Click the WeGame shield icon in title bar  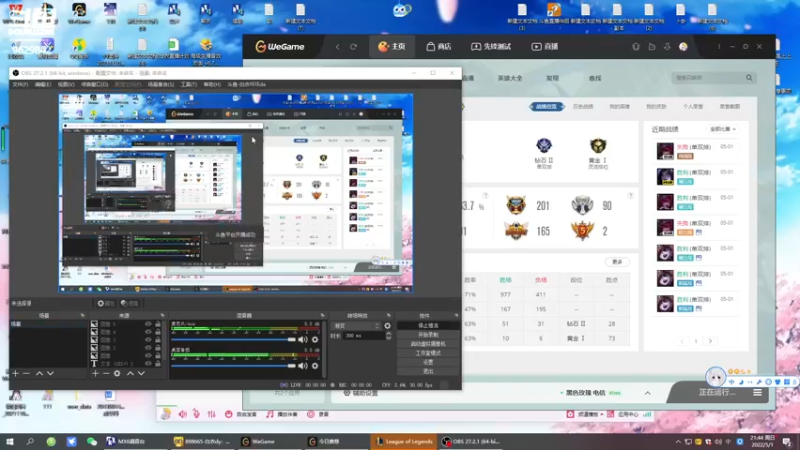636,46
